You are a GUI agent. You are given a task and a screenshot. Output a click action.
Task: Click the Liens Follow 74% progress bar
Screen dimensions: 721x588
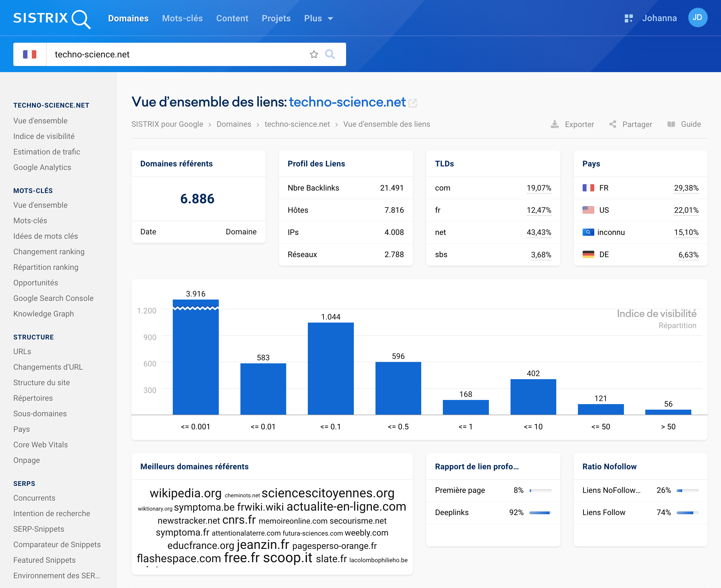pos(687,513)
